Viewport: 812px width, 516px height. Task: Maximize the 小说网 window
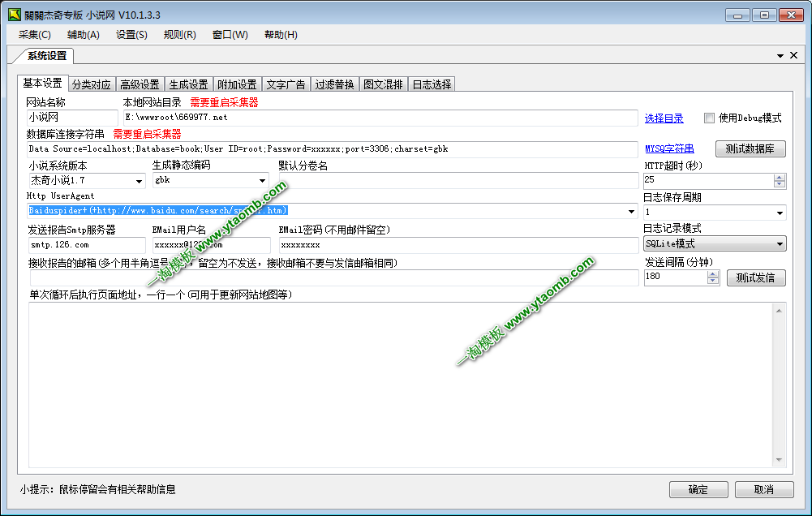click(x=764, y=15)
